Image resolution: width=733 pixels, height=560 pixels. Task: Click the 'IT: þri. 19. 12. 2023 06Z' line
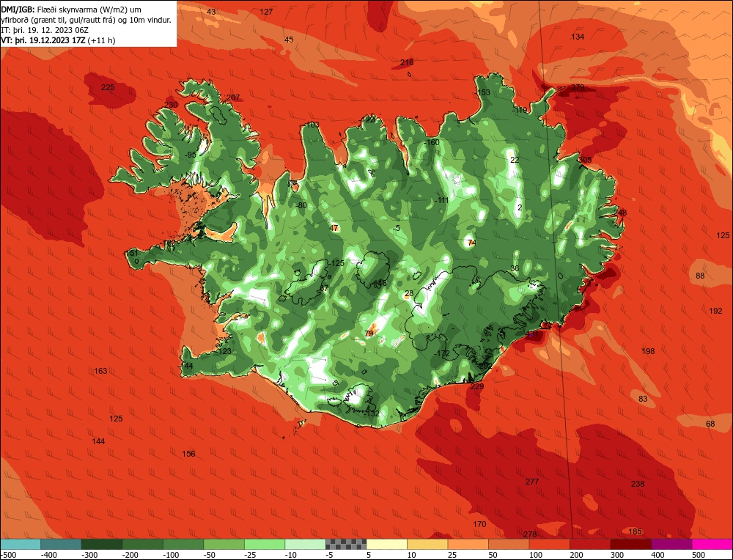point(45,30)
